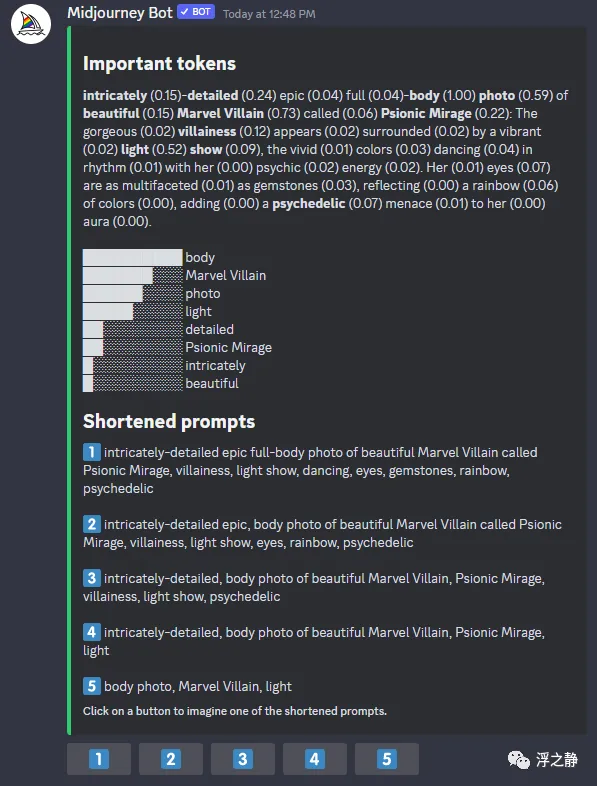Click the Marvel Villain weight bar
The height and width of the screenshot is (786, 597).
(x=133, y=276)
